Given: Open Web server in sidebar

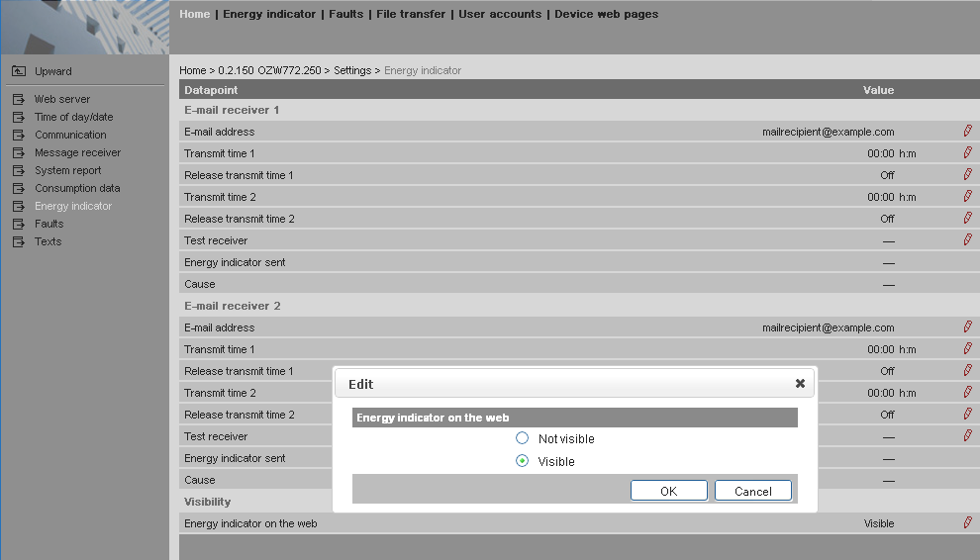Looking at the screenshot, I should pyautogui.click(x=62, y=99).
